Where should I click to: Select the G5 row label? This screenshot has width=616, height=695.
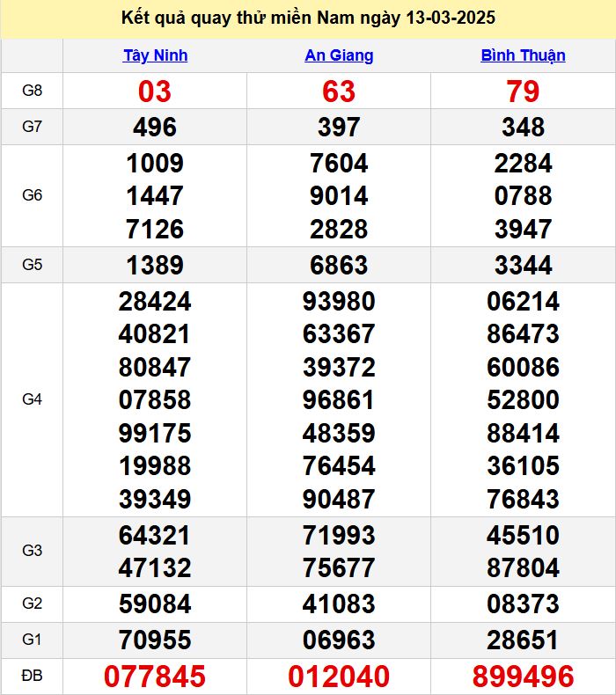[x=32, y=265]
